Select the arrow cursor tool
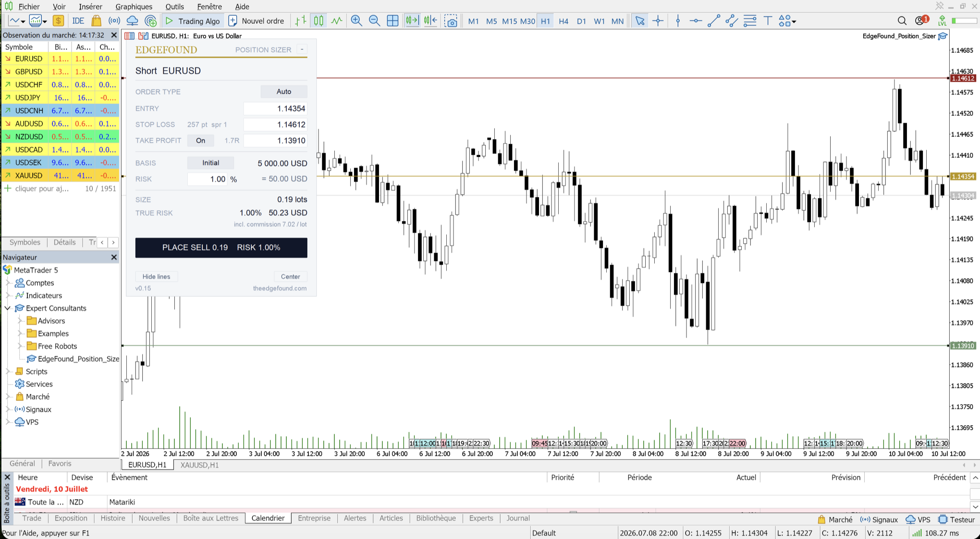The width and height of the screenshot is (980, 539). pos(639,21)
